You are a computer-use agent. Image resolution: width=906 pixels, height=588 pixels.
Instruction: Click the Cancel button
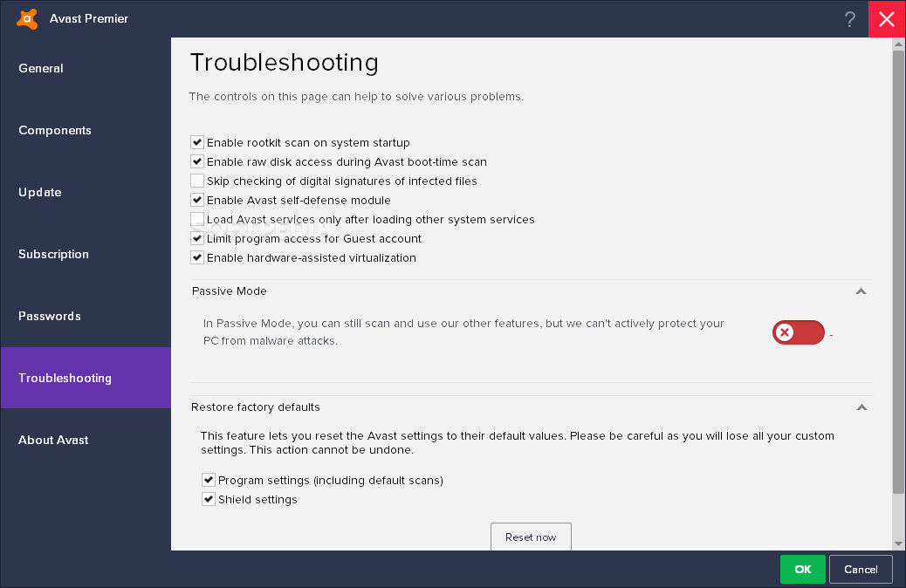(x=861, y=569)
